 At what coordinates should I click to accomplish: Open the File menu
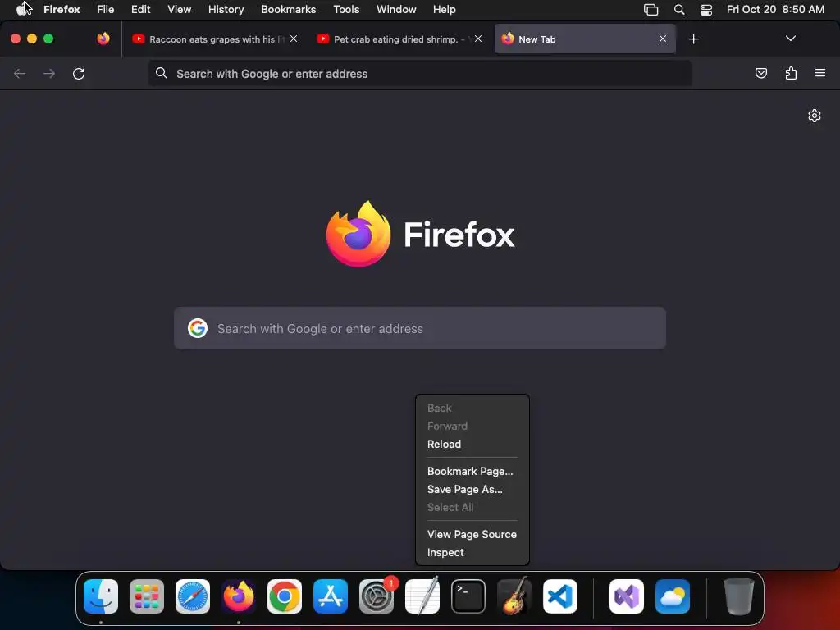(x=106, y=9)
